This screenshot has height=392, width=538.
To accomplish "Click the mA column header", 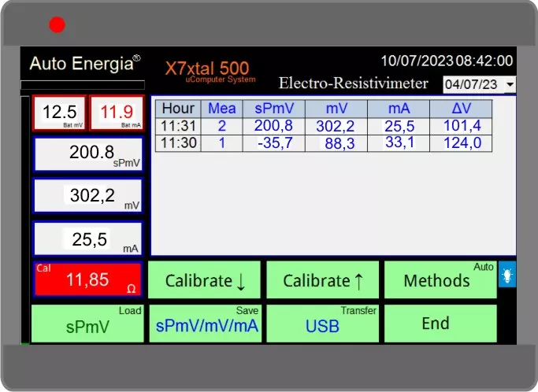I will (x=399, y=109).
